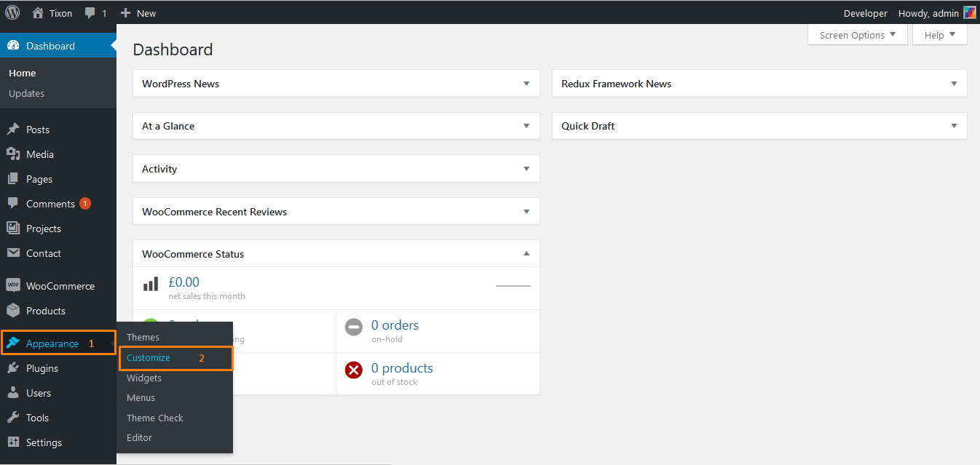This screenshot has width=980, height=465.
Task: Click the admin avatar image
Action: 969,12
